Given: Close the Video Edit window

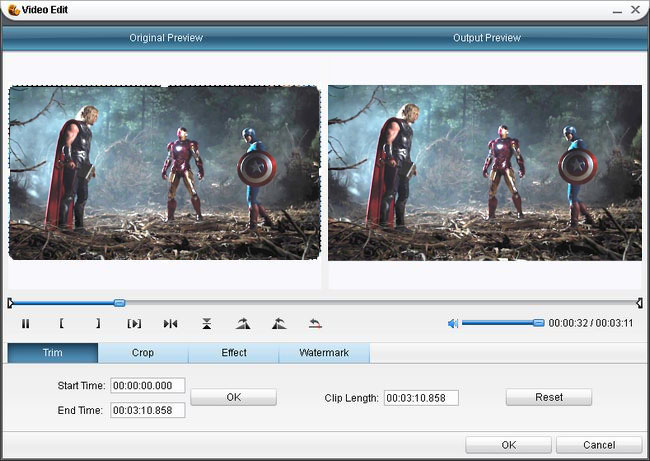Looking at the screenshot, I should coord(635,10).
